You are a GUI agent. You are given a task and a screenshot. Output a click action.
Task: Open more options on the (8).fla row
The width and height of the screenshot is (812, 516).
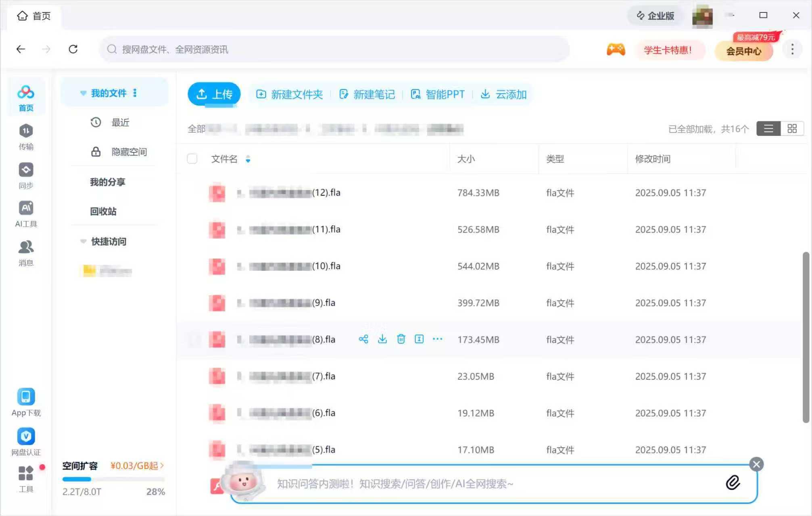[437, 339]
